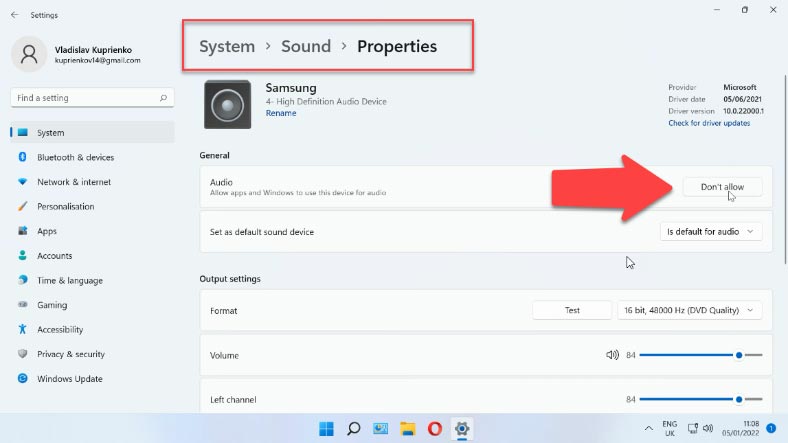Image resolution: width=788 pixels, height=443 pixels.
Task: Click the user profile avatar icon
Action: 29,54
